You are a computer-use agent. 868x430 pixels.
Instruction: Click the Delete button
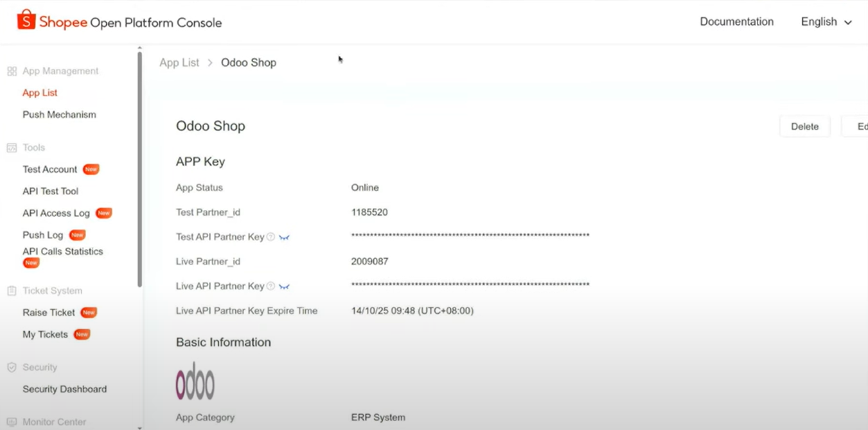click(804, 126)
